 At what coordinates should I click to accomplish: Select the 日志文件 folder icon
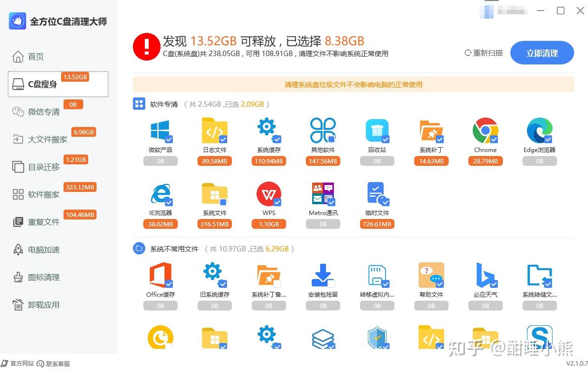pyautogui.click(x=215, y=131)
